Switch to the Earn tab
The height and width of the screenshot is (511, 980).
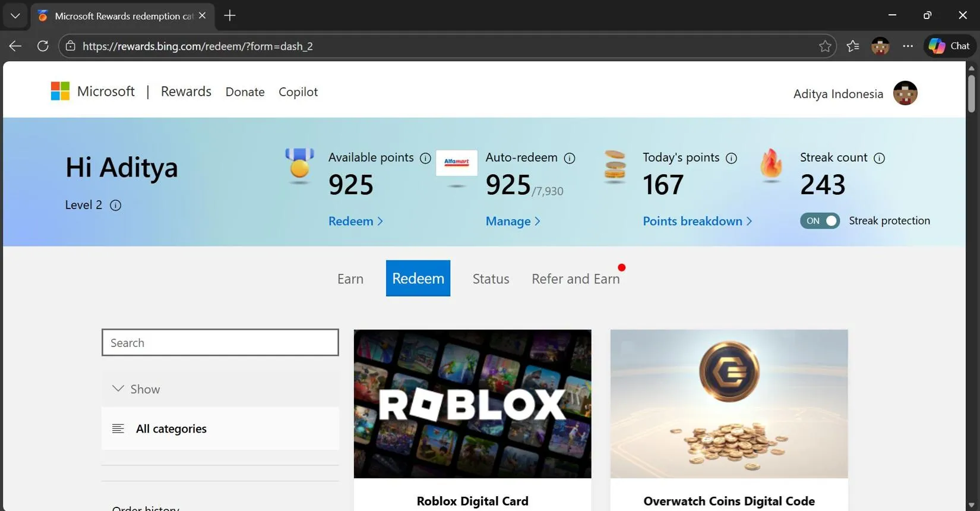[350, 279]
